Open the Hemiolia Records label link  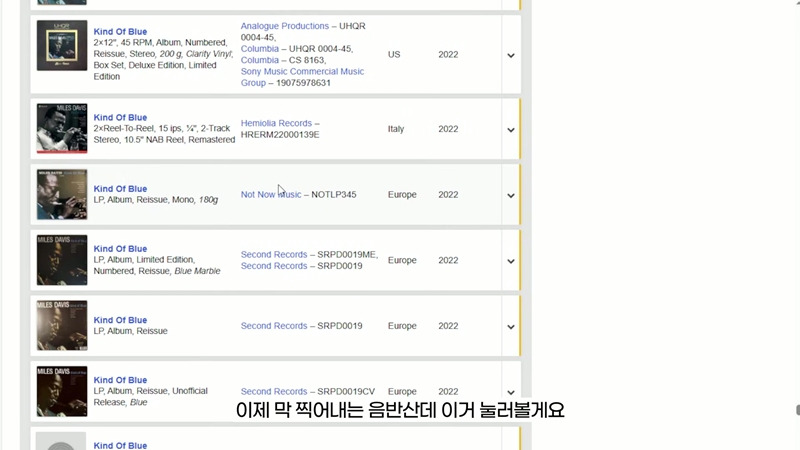click(276, 123)
